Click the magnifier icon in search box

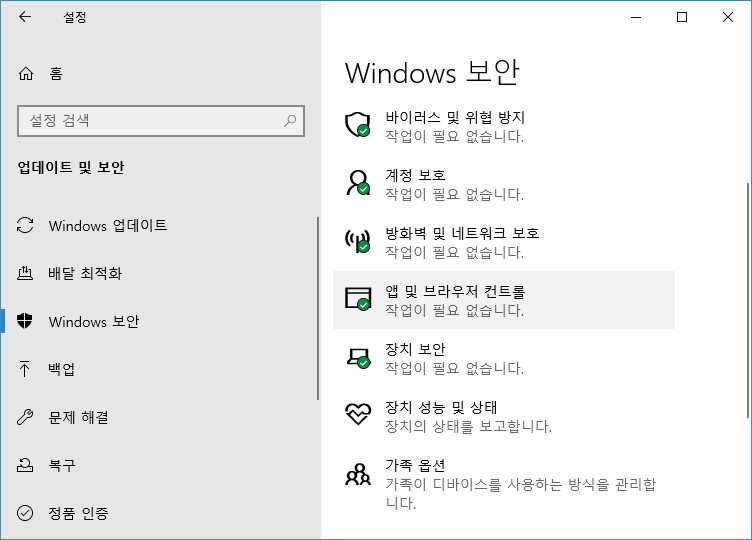tap(290, 121)
